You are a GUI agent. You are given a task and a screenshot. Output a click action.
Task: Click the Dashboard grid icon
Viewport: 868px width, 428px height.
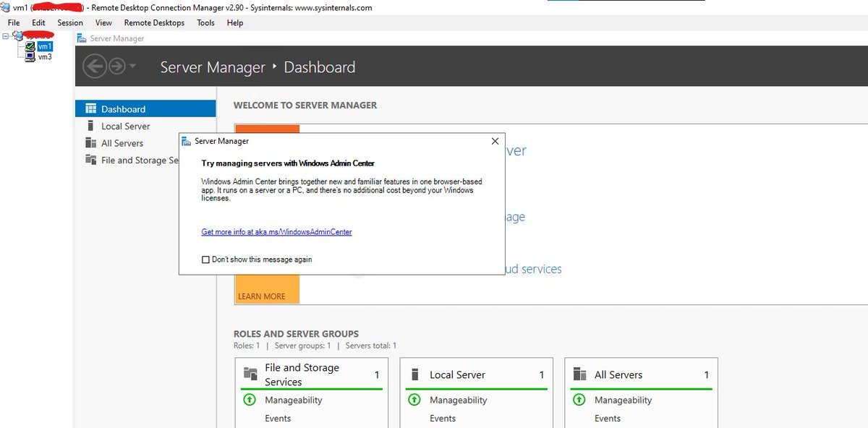coord(90,108)
